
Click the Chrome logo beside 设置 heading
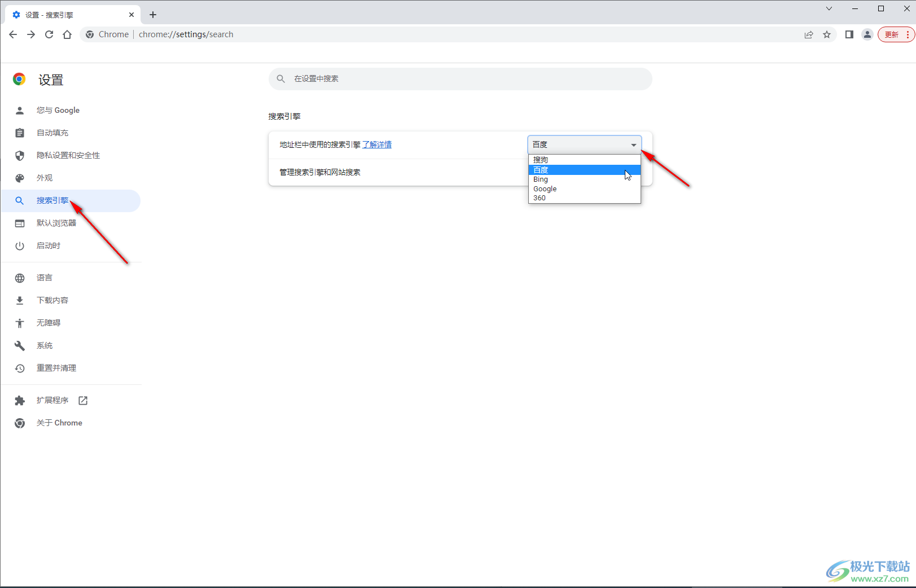(19, 80)
